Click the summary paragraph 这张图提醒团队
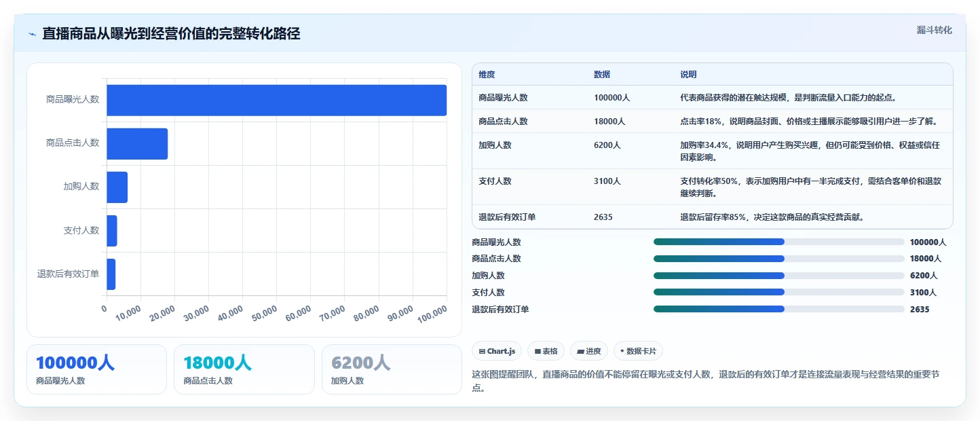980x421 pixels. click(706, 381)
